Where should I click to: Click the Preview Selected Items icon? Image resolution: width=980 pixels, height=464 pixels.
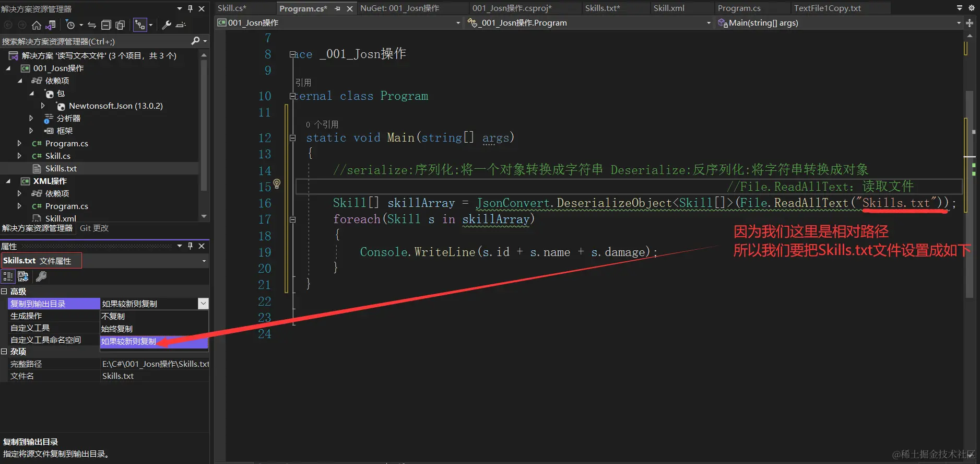(181, 25)
